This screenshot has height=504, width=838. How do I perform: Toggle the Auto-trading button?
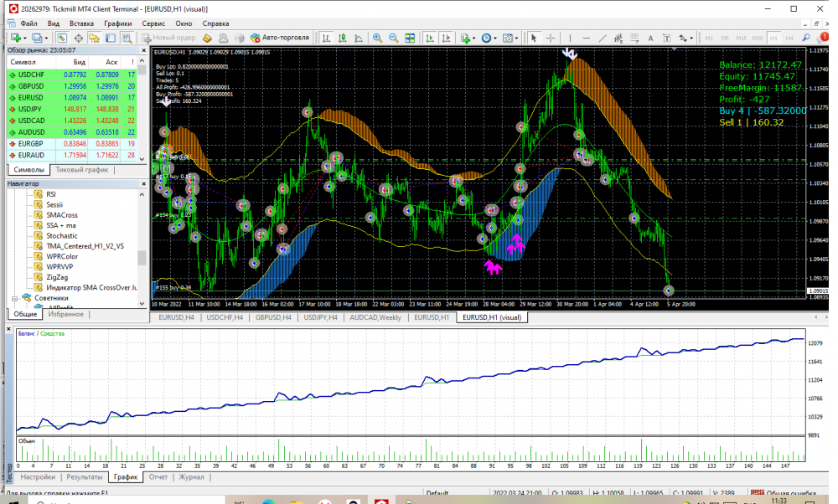coord(280,38)
